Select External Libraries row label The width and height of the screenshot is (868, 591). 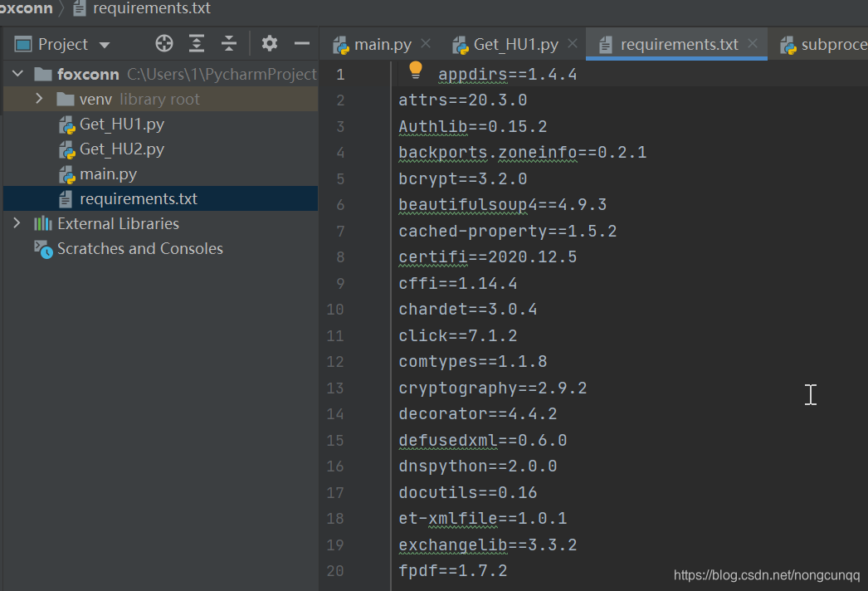[118, 224]
